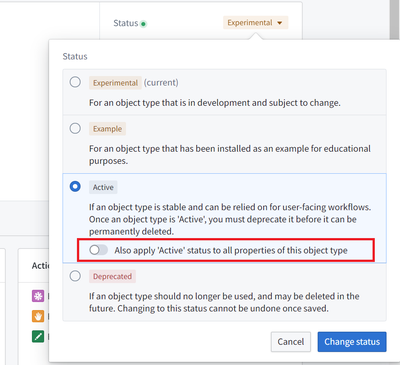Click the purple asterisk action icon

pos(38,296)
